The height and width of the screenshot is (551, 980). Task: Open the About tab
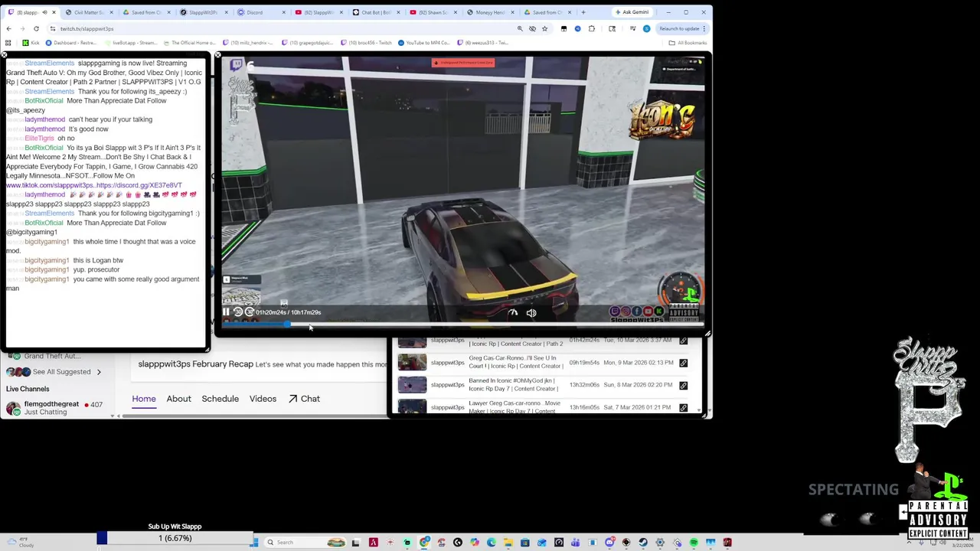click(178, 399)
